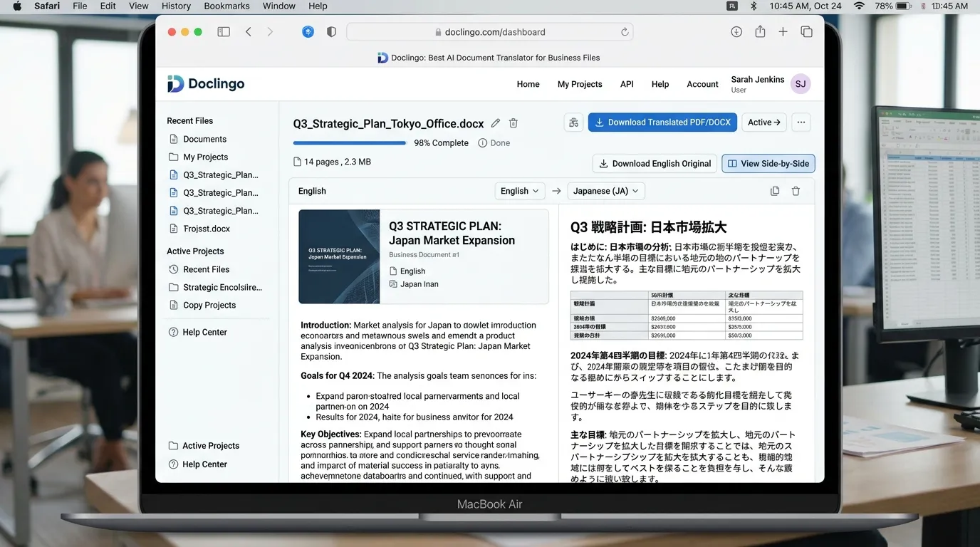This screenshot has width=980, height=547.
Task: Open My Projects in top navigation
Action: pos(580,84)
